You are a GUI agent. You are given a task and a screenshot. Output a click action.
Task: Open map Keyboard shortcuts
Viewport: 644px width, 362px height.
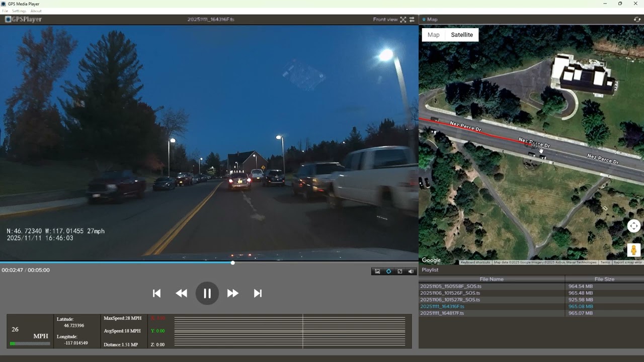(x=475, y=262)
